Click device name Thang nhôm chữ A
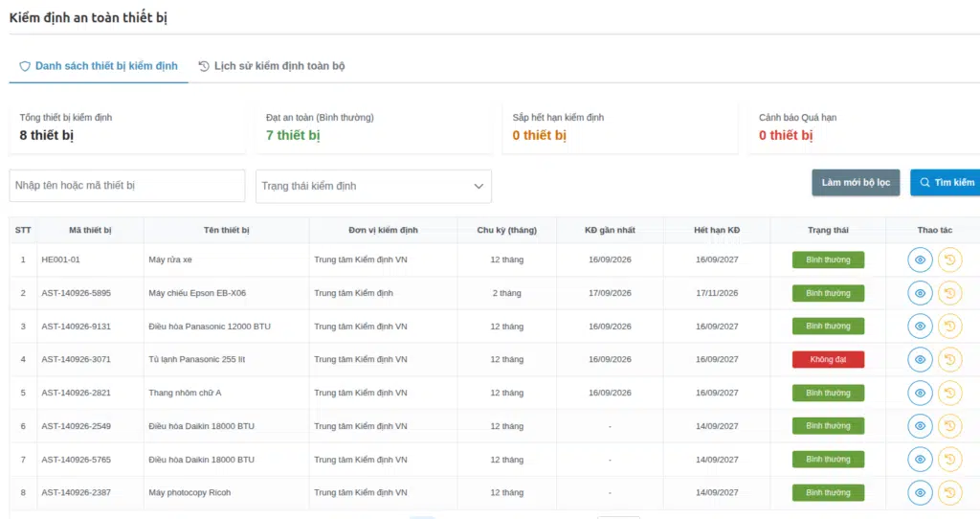 [x=185, y=393]
